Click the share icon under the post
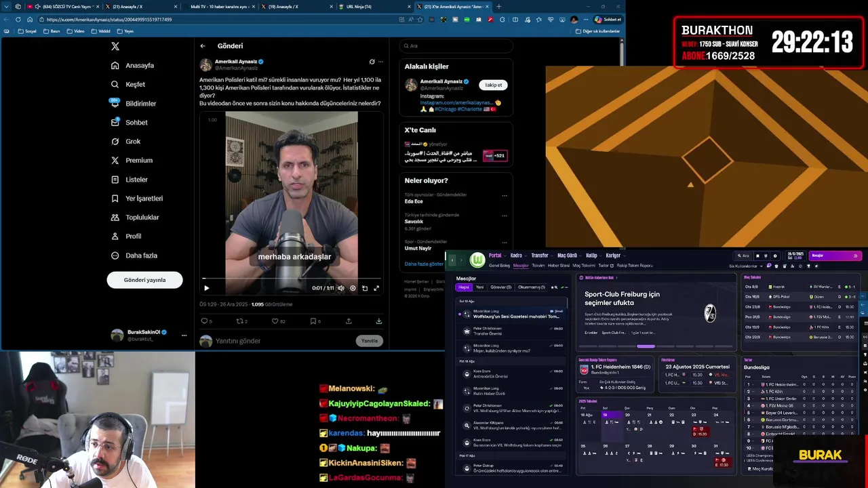Screen dimensions: 868x488 coord(349,321)
